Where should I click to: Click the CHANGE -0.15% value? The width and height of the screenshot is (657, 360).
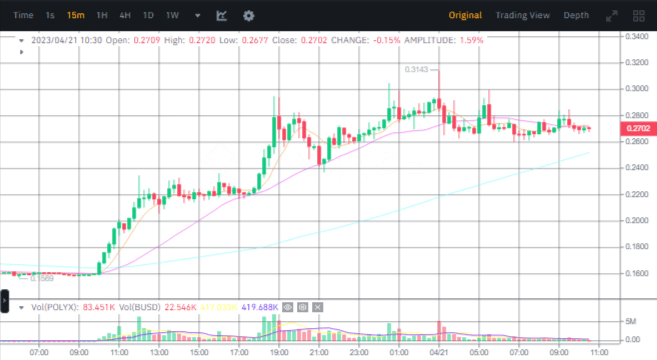(x=386, y=40)
